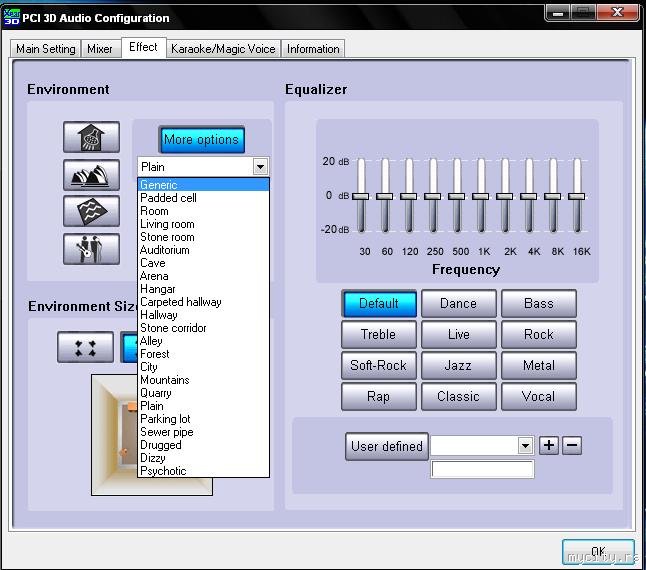The height and width of the screenshot is (570, 646).
Task: Open the environment combo box arrow
Action: pos(260,167)
